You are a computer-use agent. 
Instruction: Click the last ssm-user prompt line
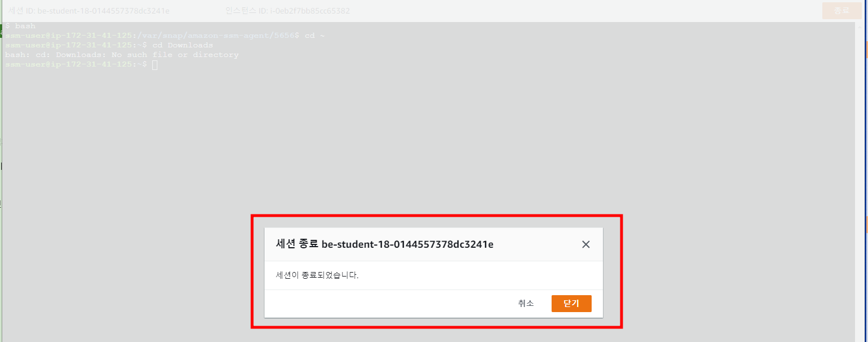82,65
